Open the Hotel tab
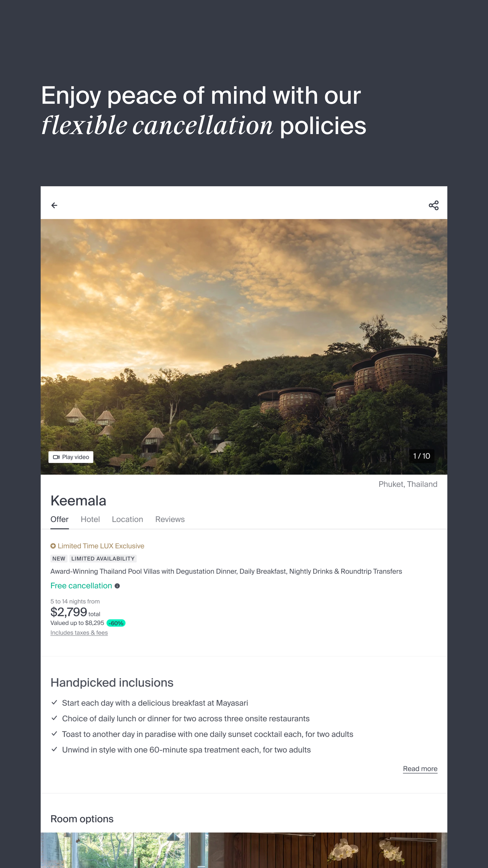 (x=90, y=519)
